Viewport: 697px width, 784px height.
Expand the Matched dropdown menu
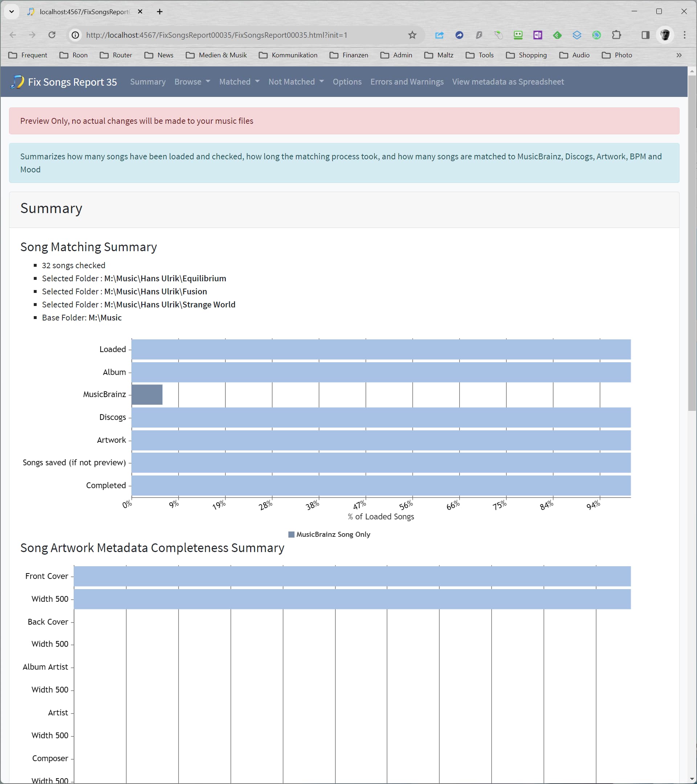click(x=239, y=82)
